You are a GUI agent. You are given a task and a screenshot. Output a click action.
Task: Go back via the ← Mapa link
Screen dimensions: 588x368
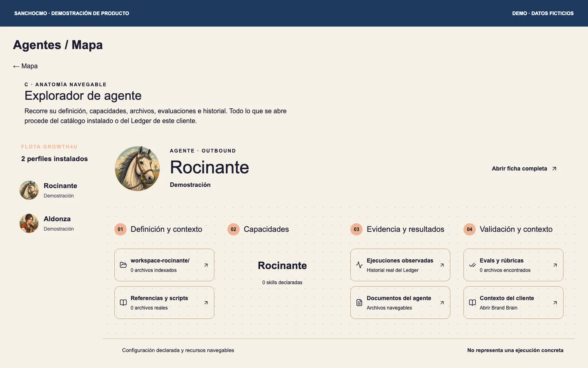(25, 66)
